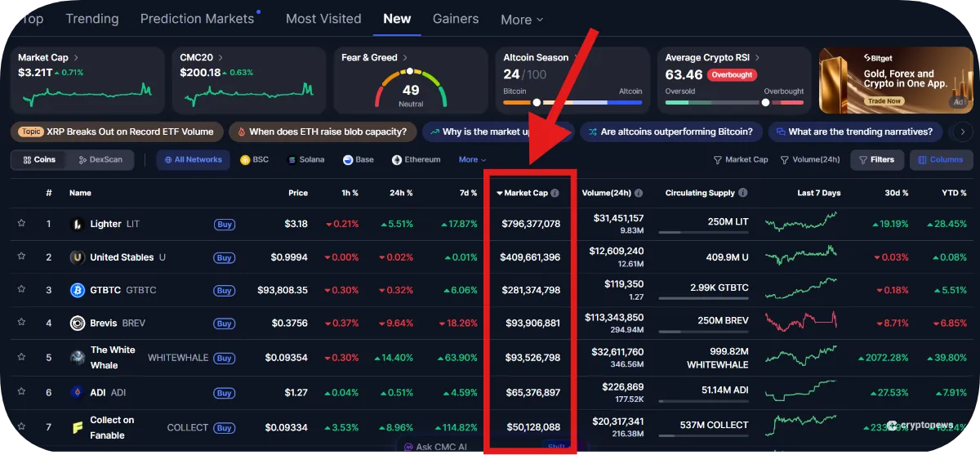Click the Base network icon
Image resolution: width=980 pixels, height=455 pixels.
click(x=348, y=160)
